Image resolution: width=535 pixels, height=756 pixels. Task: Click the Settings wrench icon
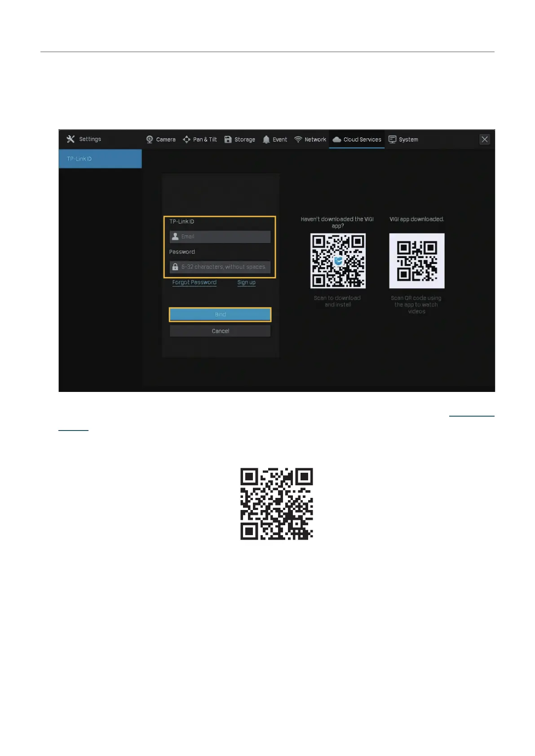pos(71,139)
